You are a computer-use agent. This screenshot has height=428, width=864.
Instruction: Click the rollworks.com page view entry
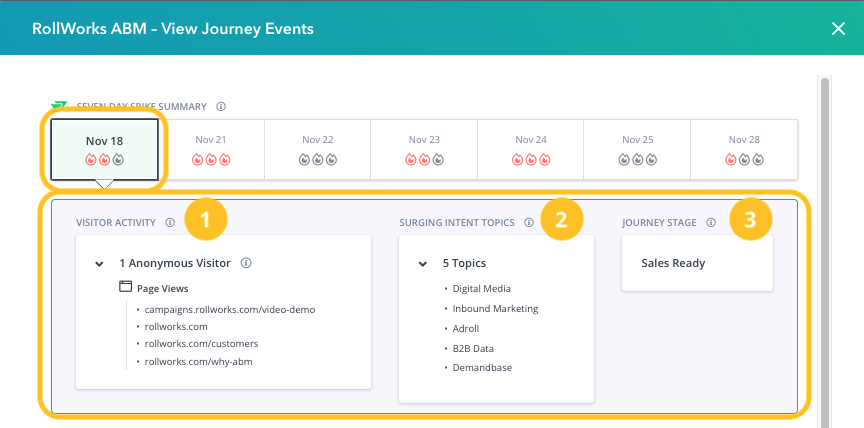(x=176, y=327)
